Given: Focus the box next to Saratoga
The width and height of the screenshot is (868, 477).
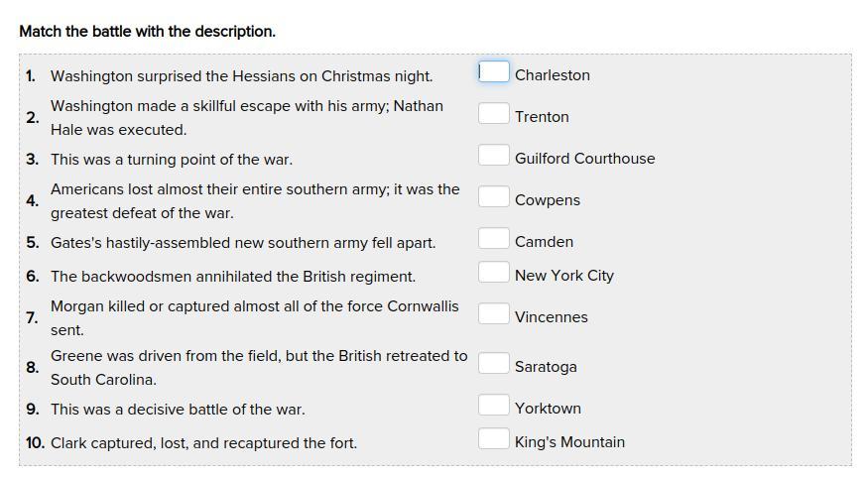Looking at the screenshot, I should pyautogui.click(x=494, y=364).
